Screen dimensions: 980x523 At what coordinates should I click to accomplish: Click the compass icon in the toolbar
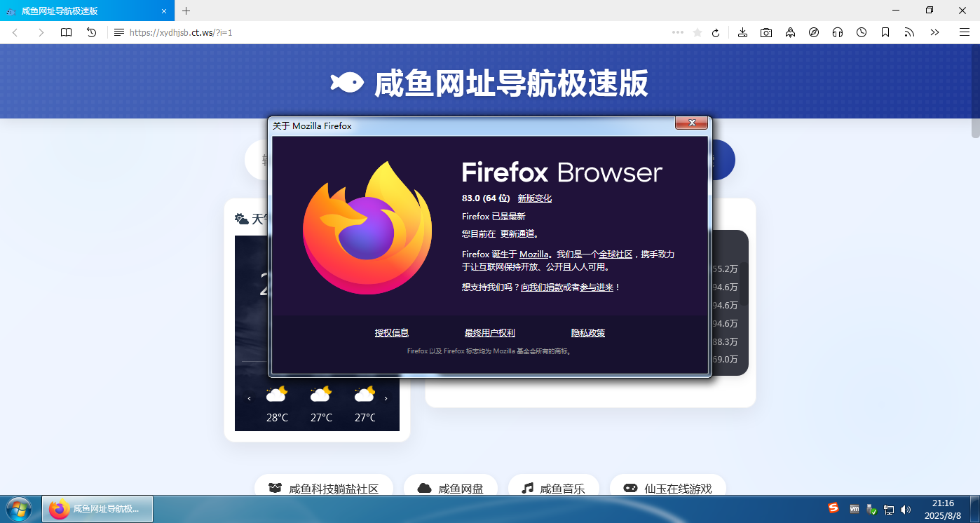point(814,32)
